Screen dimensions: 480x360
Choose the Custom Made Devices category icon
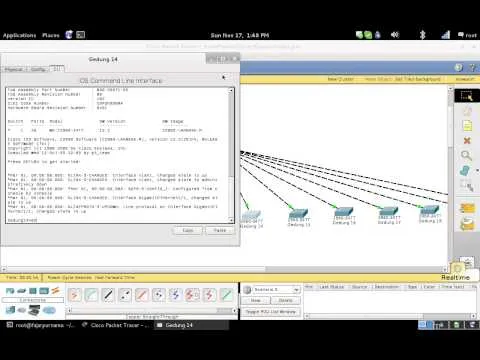coord(34,310)
